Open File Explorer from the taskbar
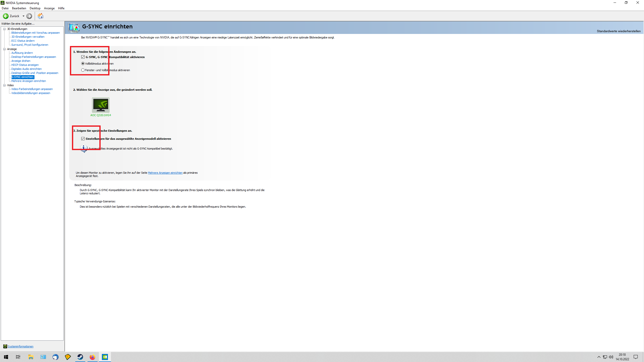The height and width of the screenshot is (362, 644). (x=31, y=357)
